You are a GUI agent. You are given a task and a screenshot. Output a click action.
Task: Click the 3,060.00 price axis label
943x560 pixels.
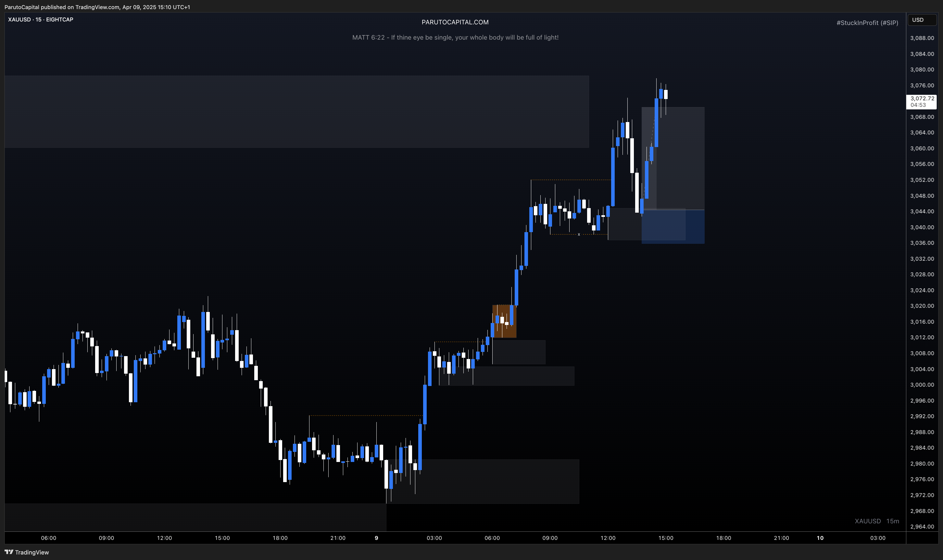922,148
